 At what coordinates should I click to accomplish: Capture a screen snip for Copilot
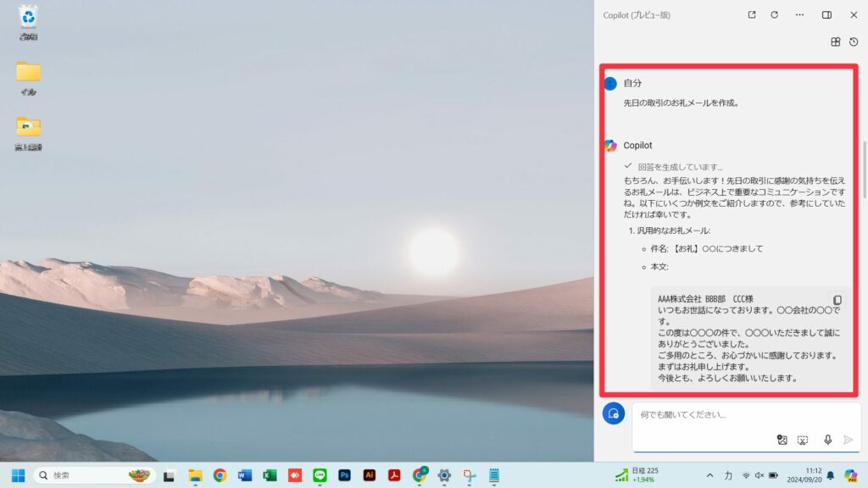(804, 439)
